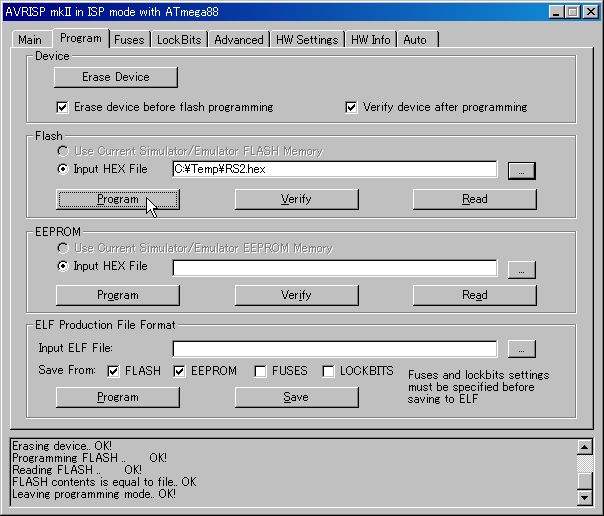Click 'Erasing device.. OK!' log line
Viewport: 604px width, 516px height.
(x=62, y=446)
